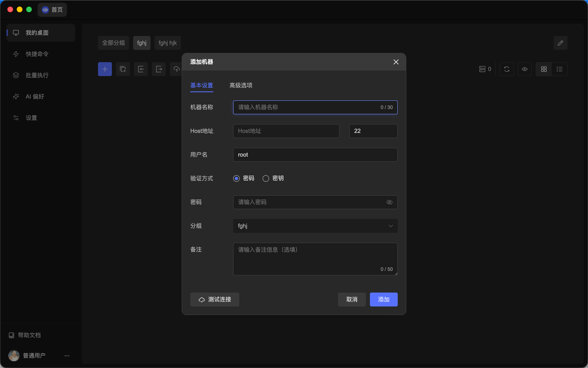Screen dimensions: 588x368
Task: Switch to grid view layout
Action: (544, 69)
